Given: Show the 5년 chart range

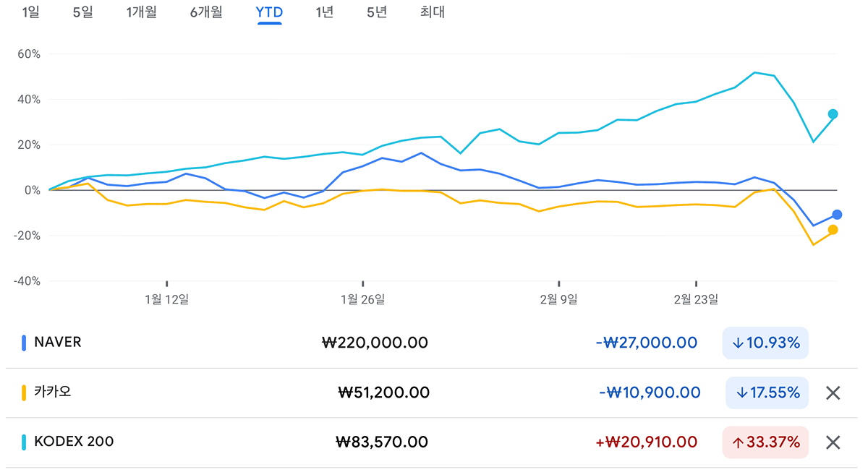Looking at the screenshot, I should pos(377,12).
